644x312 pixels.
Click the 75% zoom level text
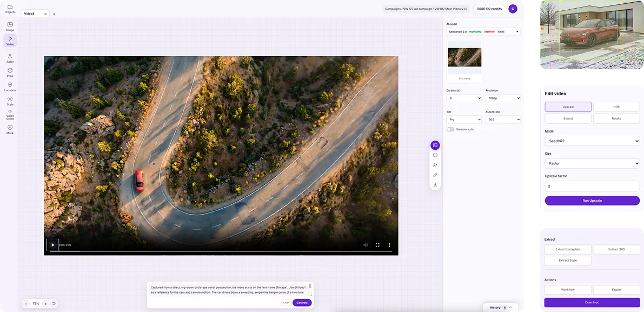36,304
